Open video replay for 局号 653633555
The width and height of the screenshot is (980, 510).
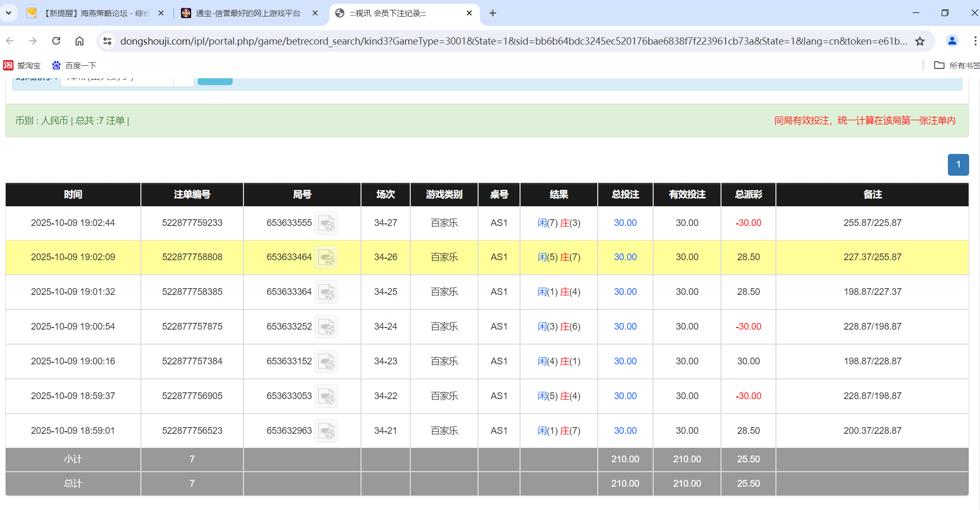(326, 223)
